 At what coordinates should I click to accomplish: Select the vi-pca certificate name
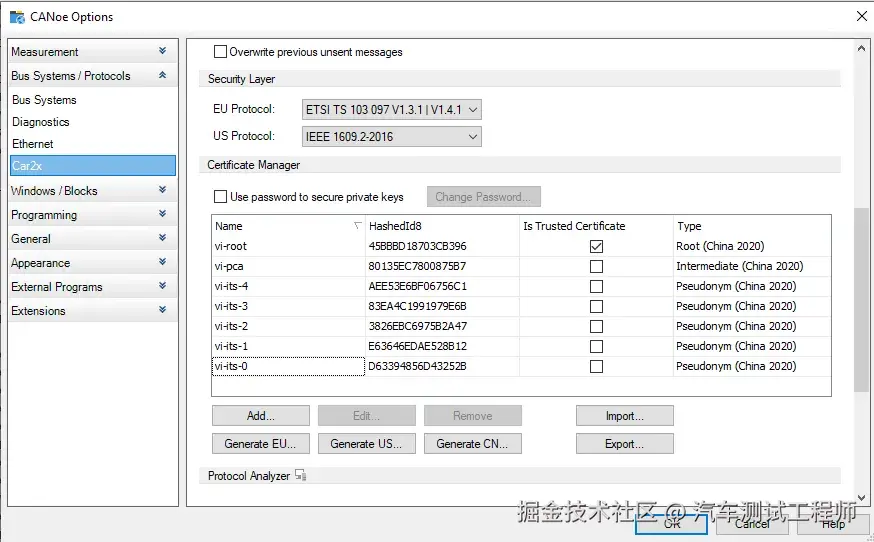pyautogui.click(x=229, y=267)
